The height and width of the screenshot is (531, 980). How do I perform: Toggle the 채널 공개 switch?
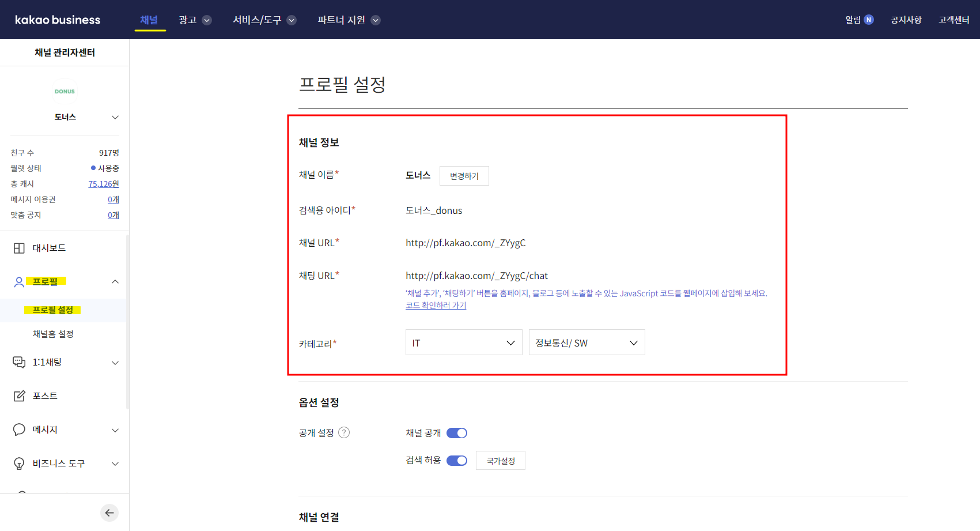[x=457, y=433]
